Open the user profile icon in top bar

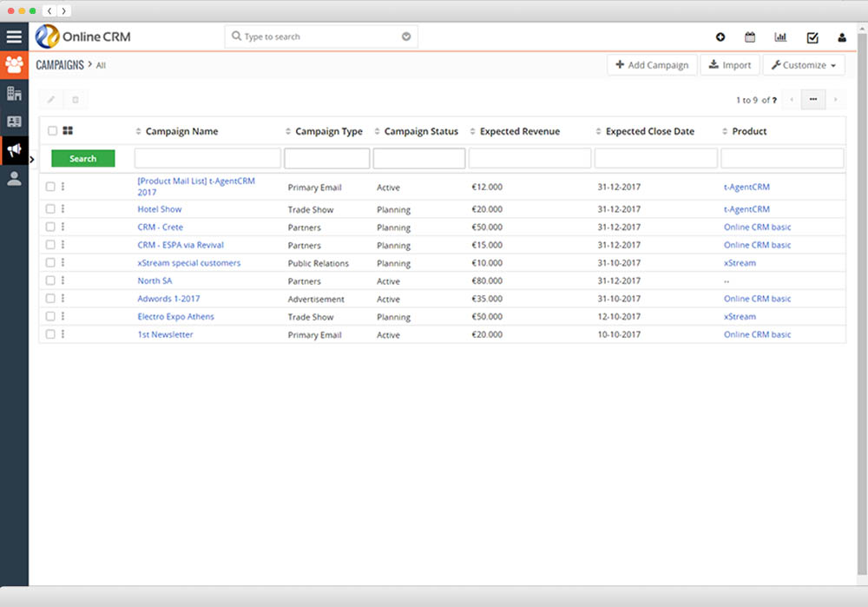pos(841,37)
